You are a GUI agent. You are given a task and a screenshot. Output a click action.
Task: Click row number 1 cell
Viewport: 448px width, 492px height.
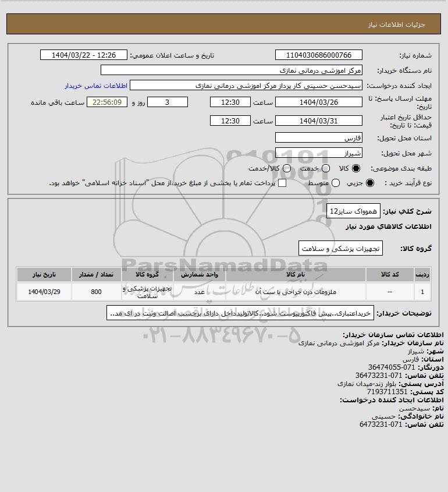(422, 292)
